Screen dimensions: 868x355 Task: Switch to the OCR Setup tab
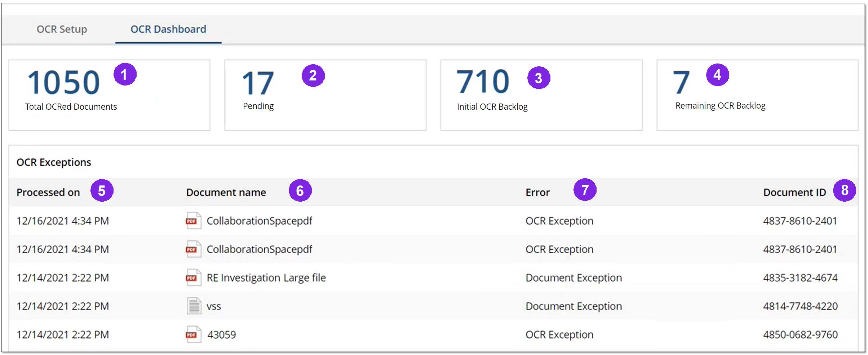point(62,29)
